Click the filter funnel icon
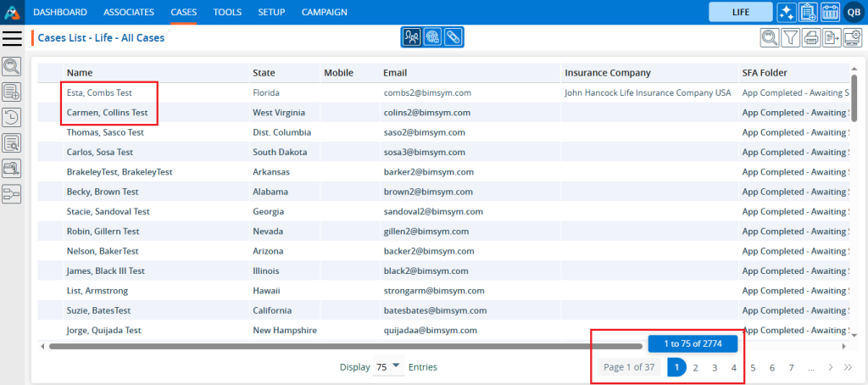Viewport: 868px width, 385px height. (x=789, y=37)
